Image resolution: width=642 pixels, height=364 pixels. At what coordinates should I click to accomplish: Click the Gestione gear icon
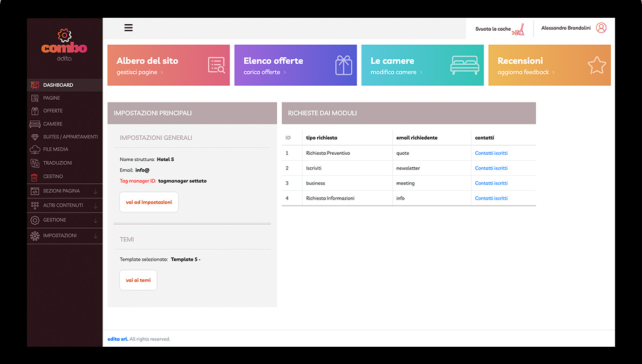35,220
